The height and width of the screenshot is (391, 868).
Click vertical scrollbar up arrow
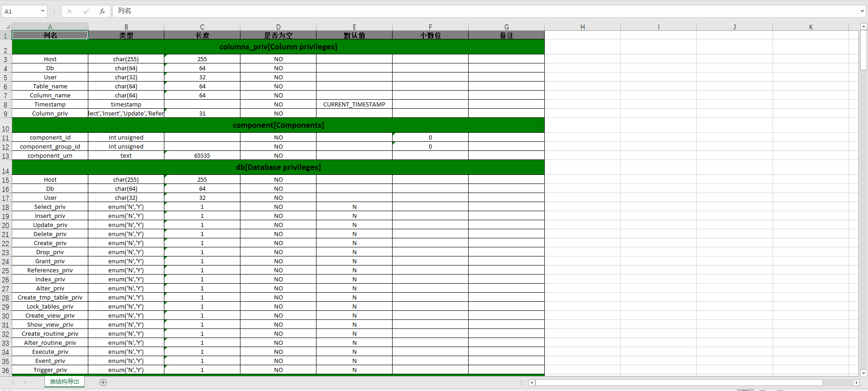click(x=863, y=27)
